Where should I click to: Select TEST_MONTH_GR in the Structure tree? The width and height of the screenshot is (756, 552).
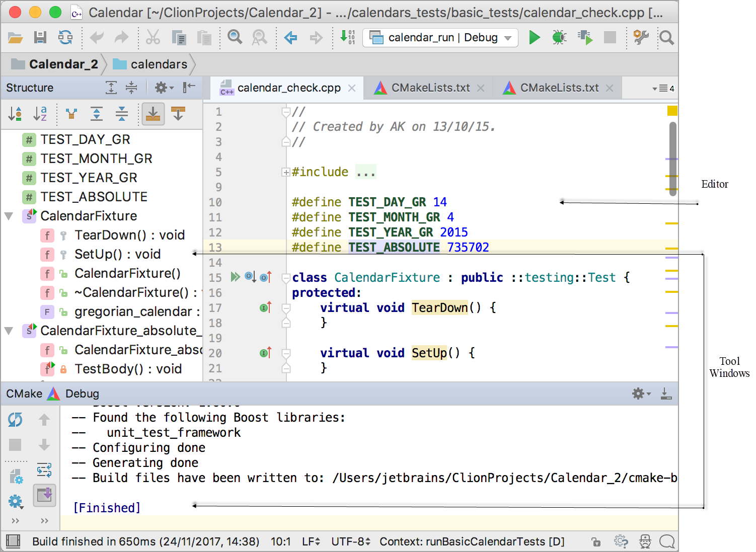(96, 159)
